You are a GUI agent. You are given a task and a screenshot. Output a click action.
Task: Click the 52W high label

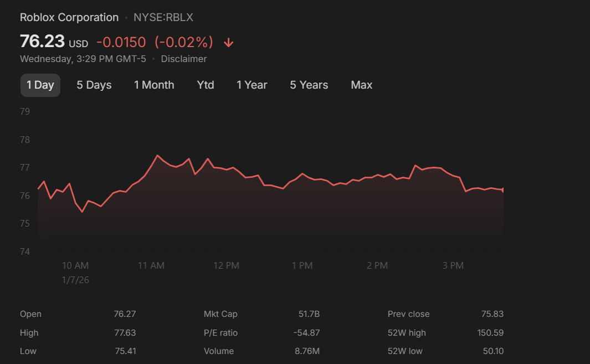coord(407,333)
